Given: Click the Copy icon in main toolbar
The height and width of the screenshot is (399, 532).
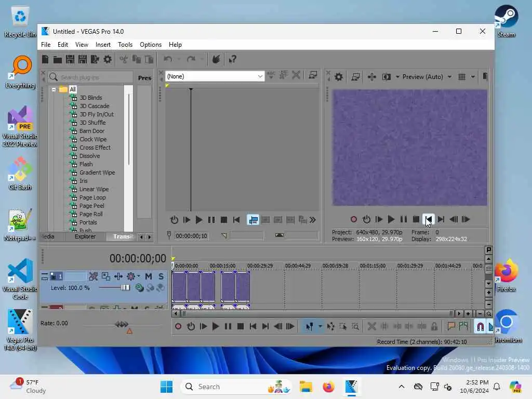Looking at the screenshot, I should pos(137,59).
